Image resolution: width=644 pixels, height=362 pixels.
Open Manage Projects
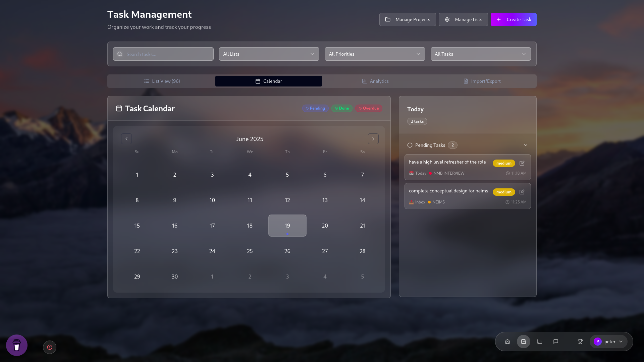tap(407, 19)
